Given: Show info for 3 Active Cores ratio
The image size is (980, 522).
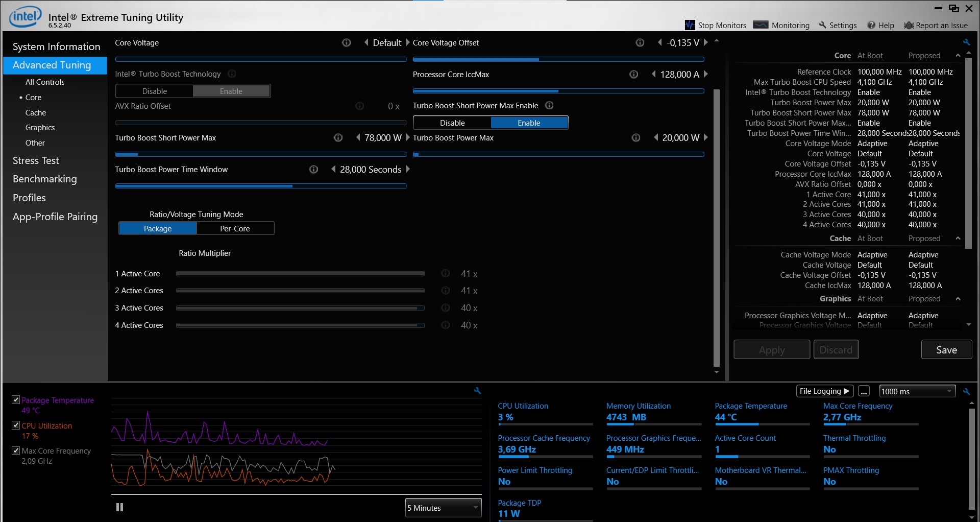Looking at the screenshot, I should pyautogui.click(x=446, y=308).
